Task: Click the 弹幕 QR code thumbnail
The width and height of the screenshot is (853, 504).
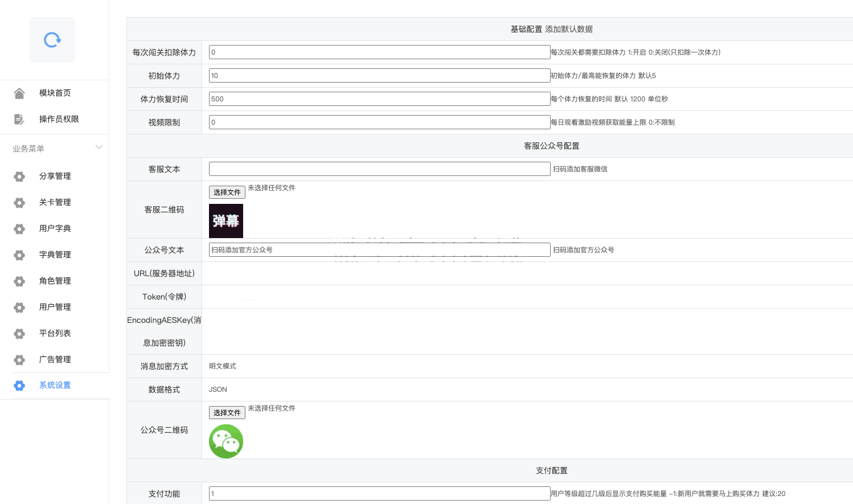Action: pos(226,221)
